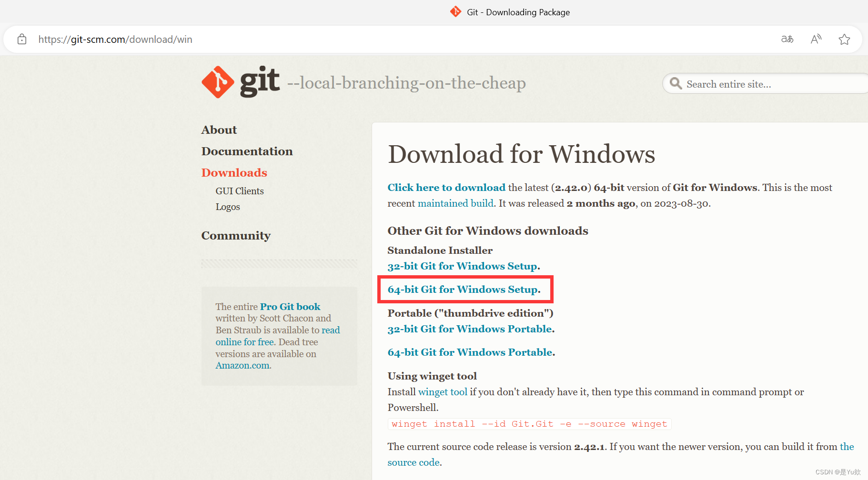This screenshot has width=868, height=480.
Task: Click the 'Using winget tool' heading
Action: [432, 376]
